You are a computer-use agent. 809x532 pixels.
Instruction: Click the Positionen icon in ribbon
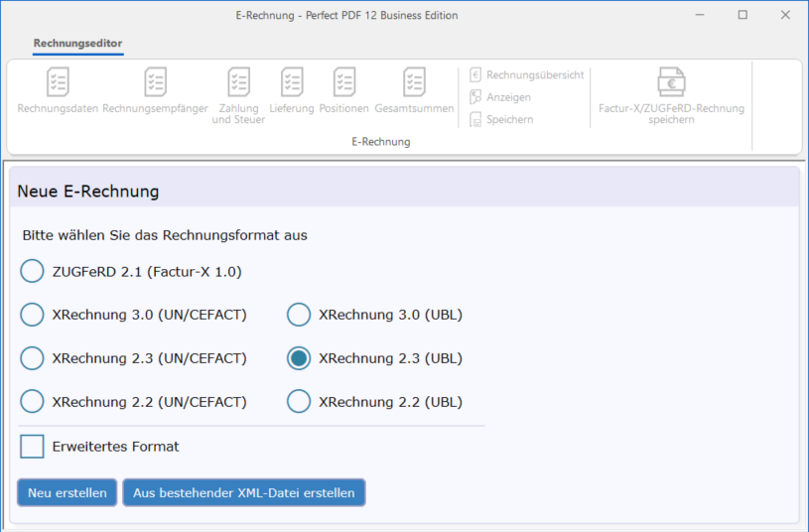point(344,83)
